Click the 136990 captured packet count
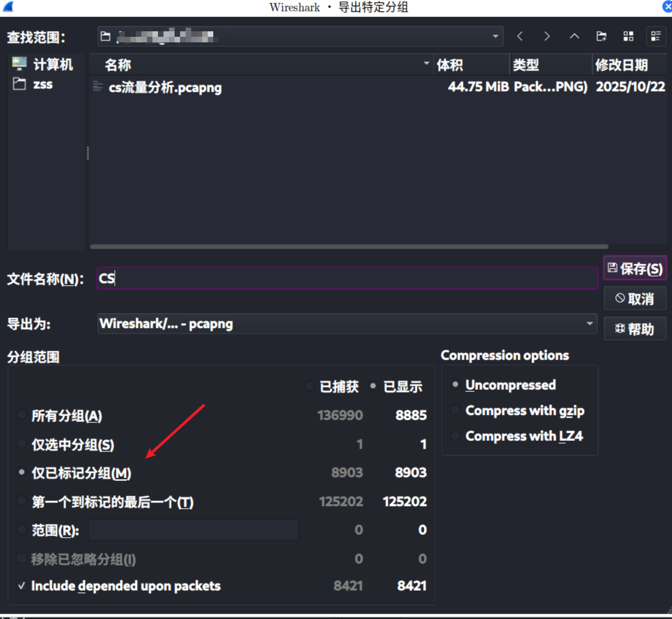 pos(340,415)
